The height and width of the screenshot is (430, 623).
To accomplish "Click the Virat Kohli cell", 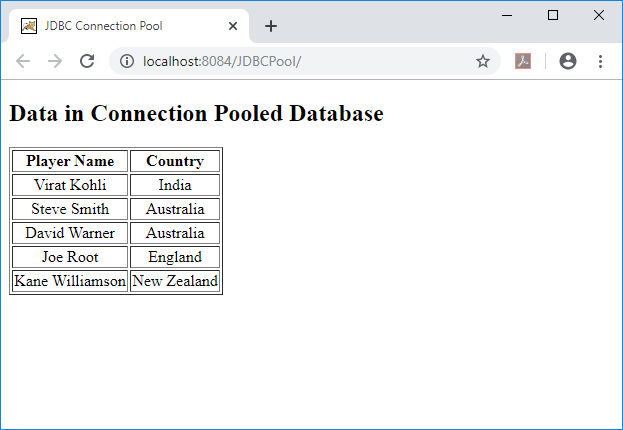I will point(70,185).
